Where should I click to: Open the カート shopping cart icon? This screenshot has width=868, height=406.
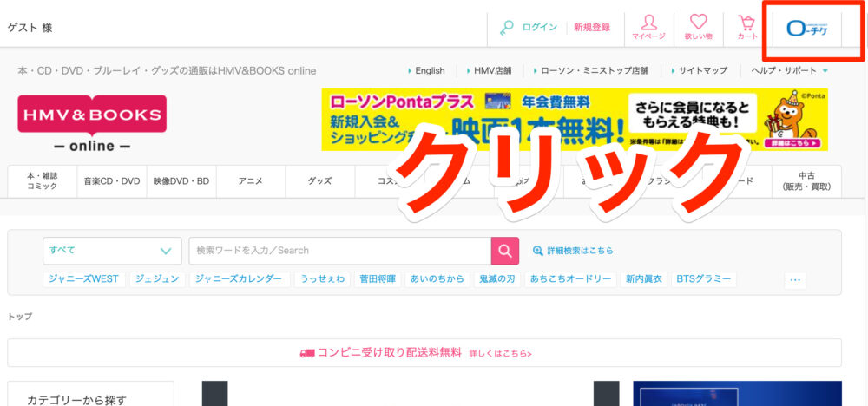pyautogui.click(x=746, y=27)
